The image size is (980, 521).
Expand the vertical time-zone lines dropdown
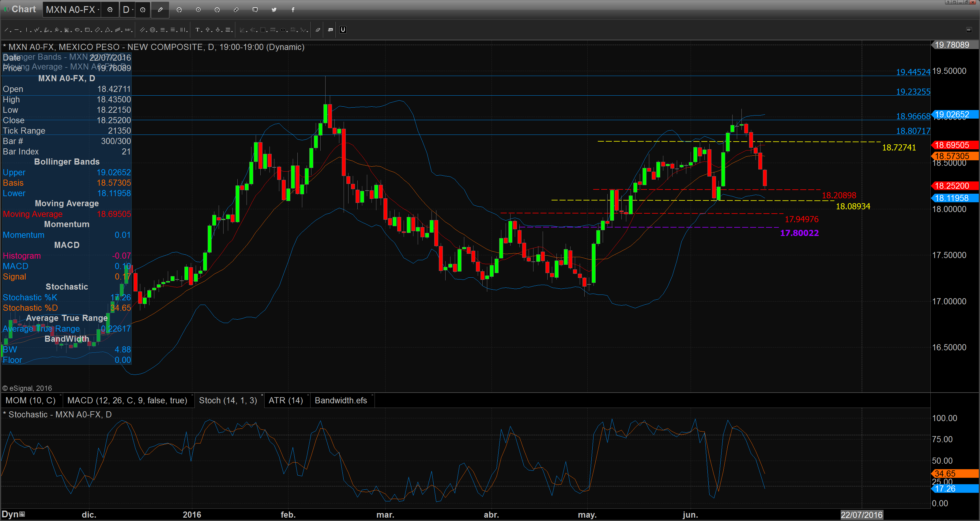pyautogui.click(x=187, y=32)
